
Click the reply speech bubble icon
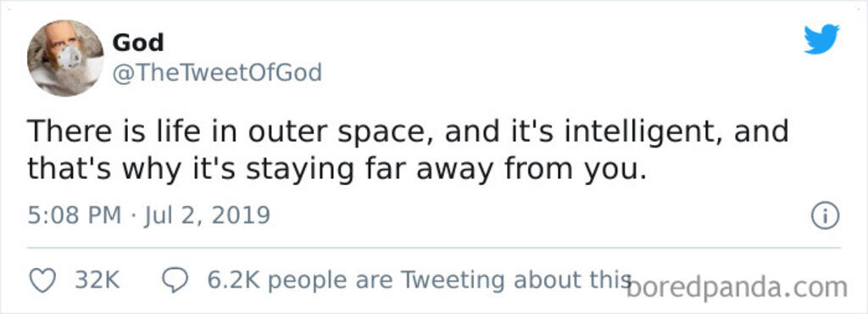click(x=175, y=281)
